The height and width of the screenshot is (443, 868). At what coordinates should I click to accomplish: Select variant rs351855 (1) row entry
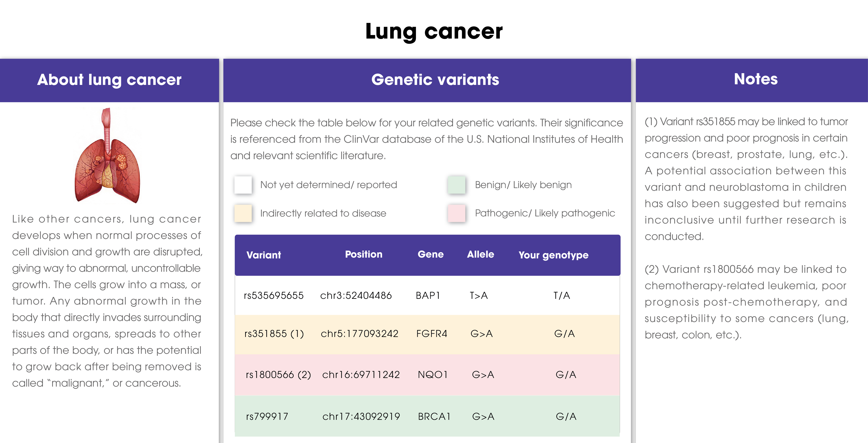[274, 333]
